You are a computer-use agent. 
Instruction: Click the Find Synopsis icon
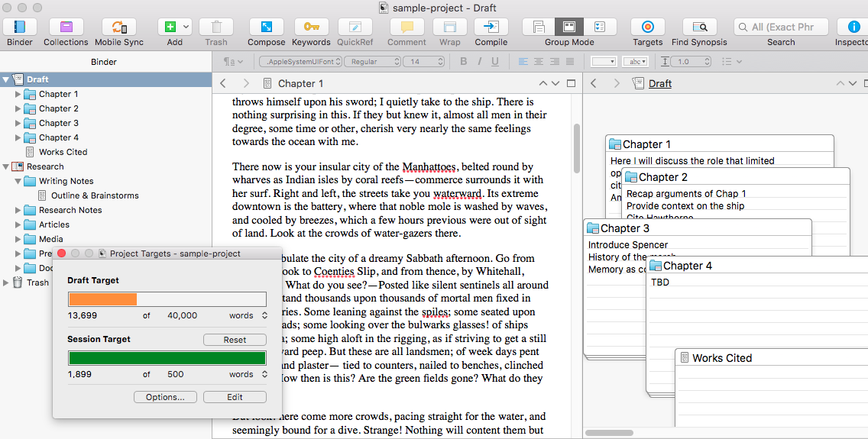click(x=699, y=27)
